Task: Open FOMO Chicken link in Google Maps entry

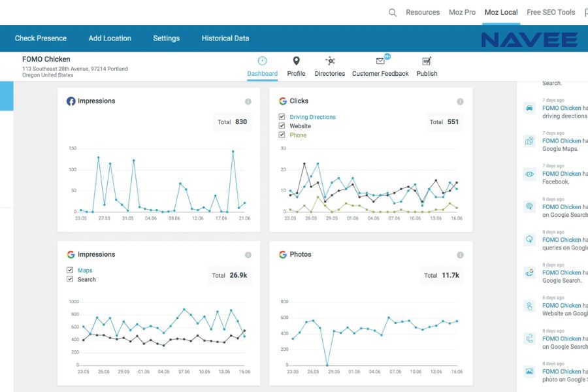Action: tap(561, 140)
